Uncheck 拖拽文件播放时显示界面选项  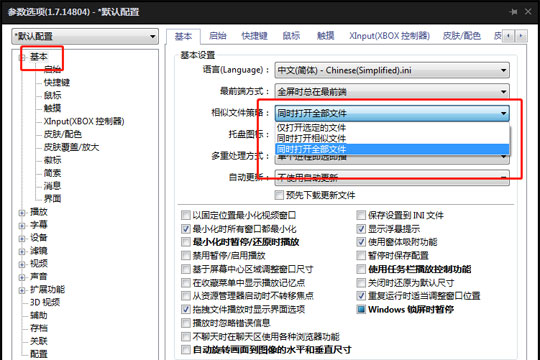point(186,309)
